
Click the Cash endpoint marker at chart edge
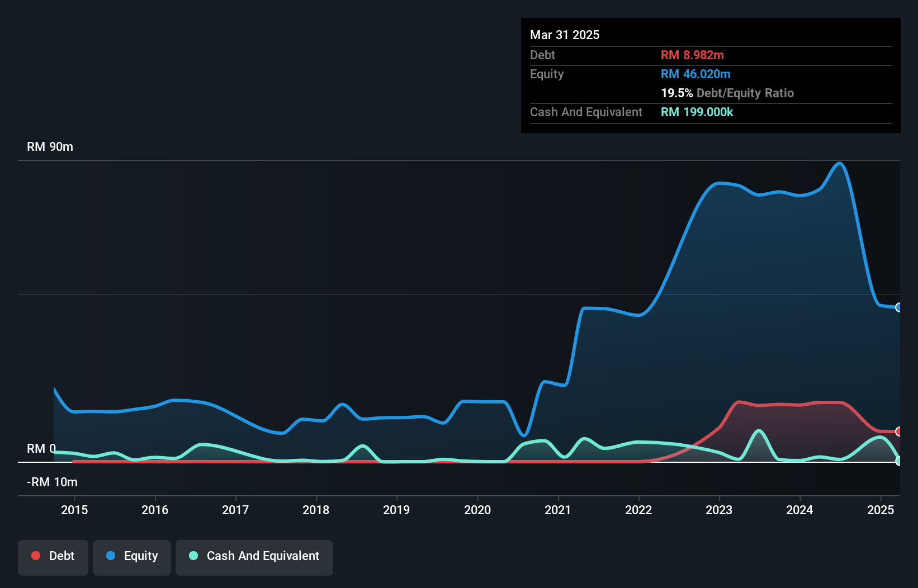point(898,461)
